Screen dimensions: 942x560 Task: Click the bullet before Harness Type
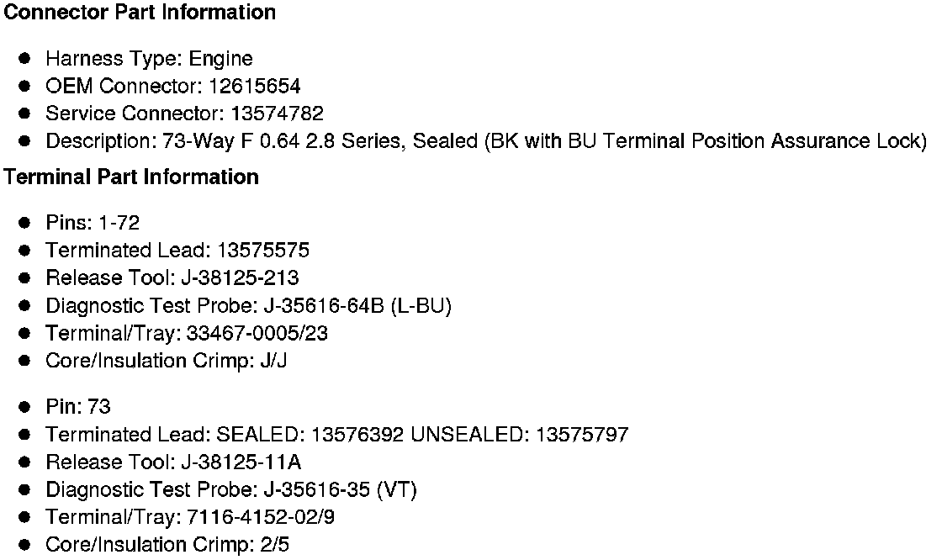(26, 59)
